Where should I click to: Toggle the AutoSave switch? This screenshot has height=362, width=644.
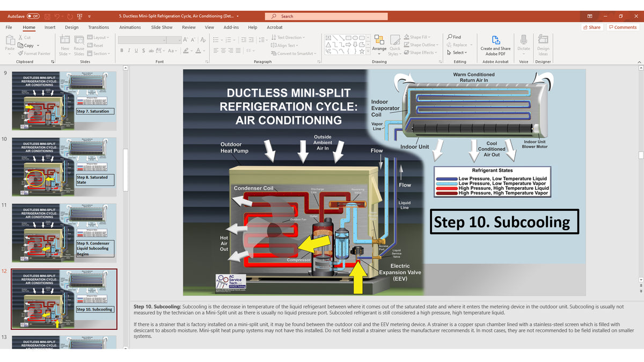point(34,16)
